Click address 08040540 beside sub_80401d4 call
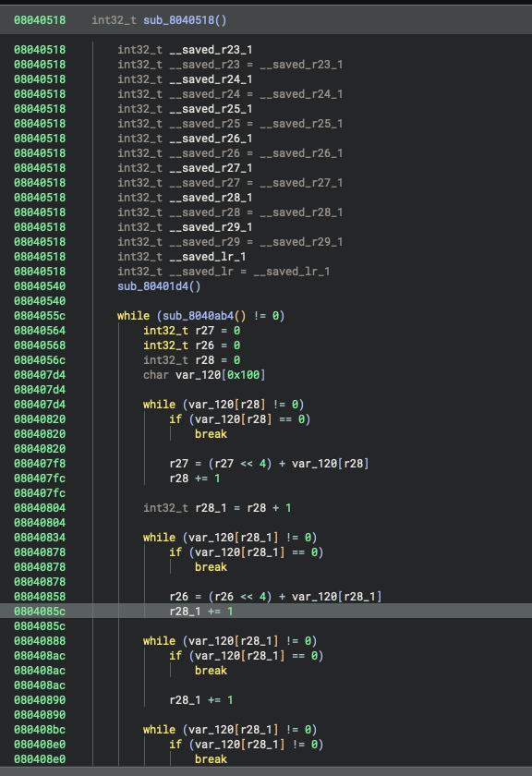This screenshot has height=776, width=532. tap(40, 286)
